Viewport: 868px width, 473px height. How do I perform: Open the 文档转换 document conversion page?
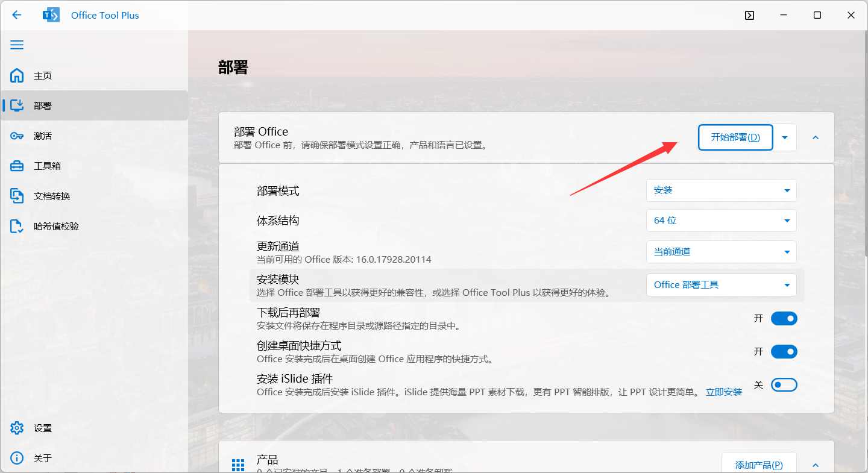click(51, 196)
